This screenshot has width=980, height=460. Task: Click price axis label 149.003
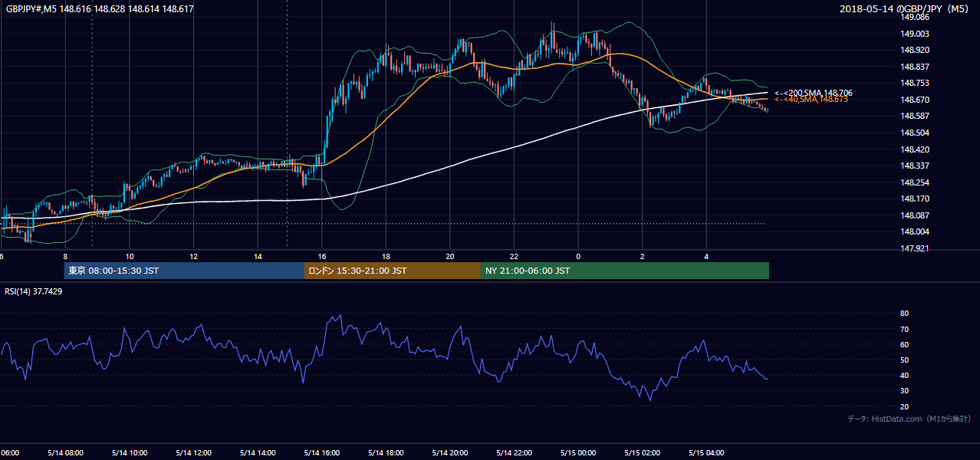click(x=914, y=34)
